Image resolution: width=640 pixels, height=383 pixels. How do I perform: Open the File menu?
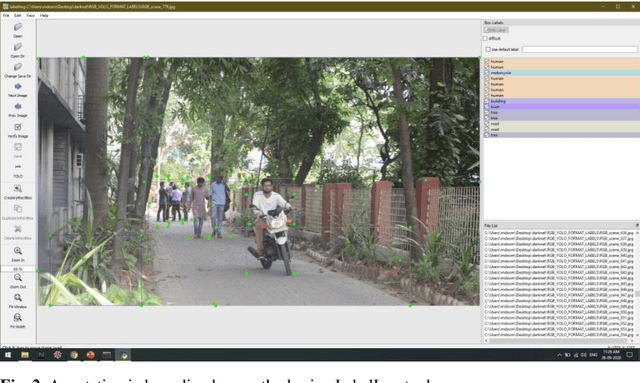(6, 16)
